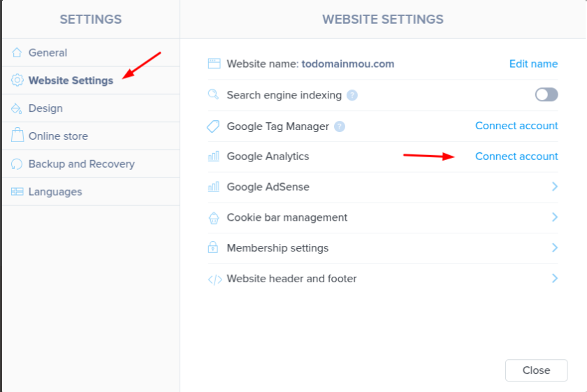
Task: Click the paint bucket Design icon
Action: click(17, 108)
